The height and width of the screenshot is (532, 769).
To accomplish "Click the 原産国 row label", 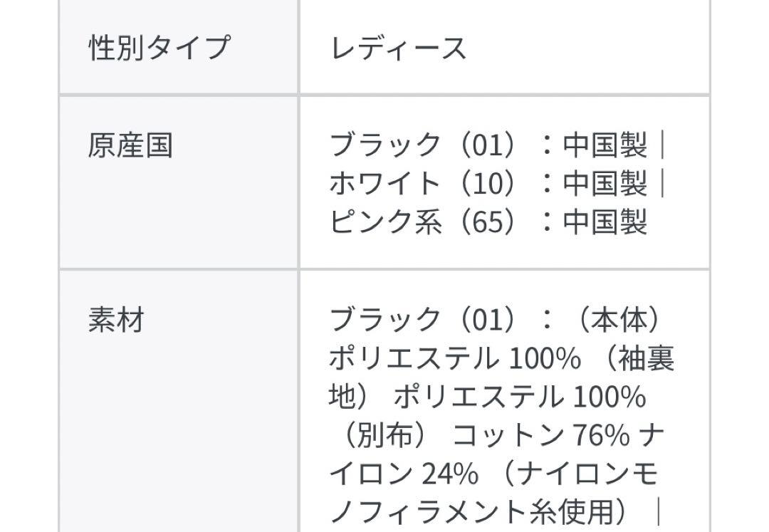I will click(x=130, y=145).
